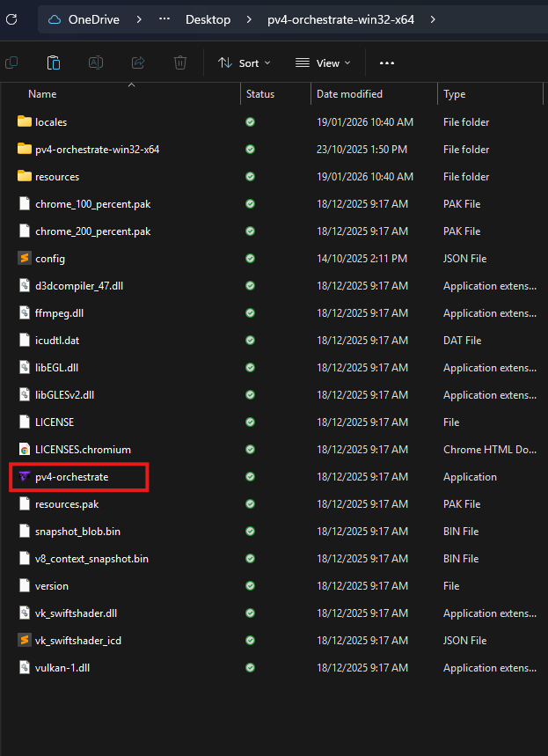Select the chrome_100_percent.pak file name
This screenshot has height=756, width=548.
coord(93,204)
